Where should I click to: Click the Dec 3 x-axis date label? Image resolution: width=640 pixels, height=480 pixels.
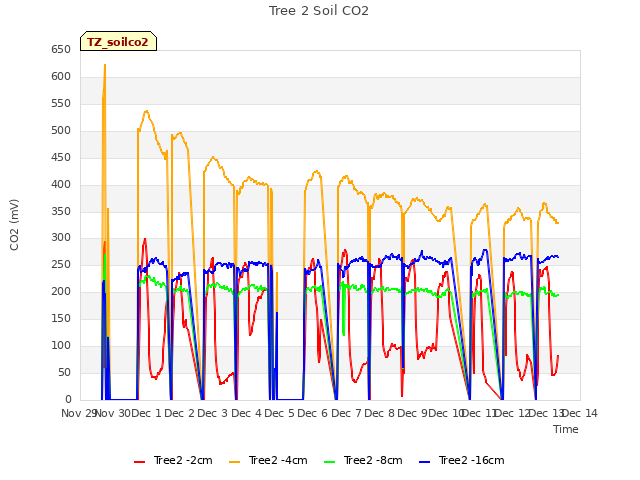coord(213,413)
